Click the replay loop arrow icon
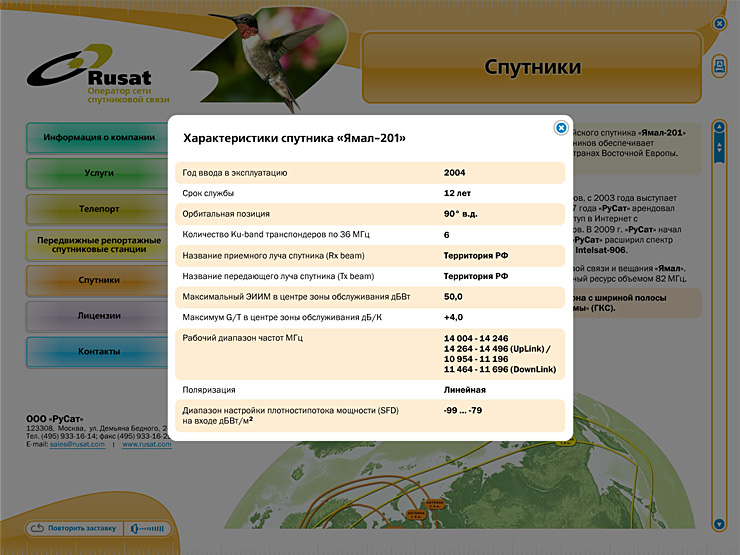The image size is (740, 555). click(x=38, y=528)
